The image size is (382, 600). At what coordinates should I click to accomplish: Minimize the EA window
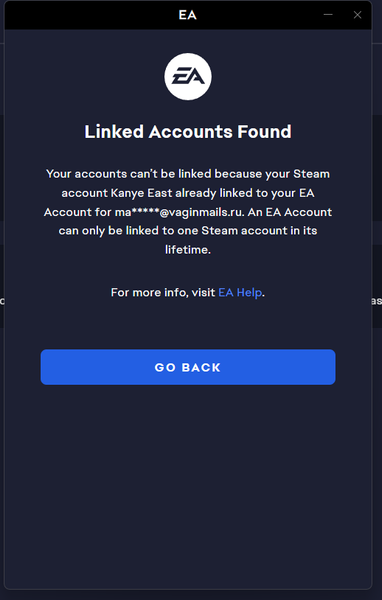(x=328, y=15)
